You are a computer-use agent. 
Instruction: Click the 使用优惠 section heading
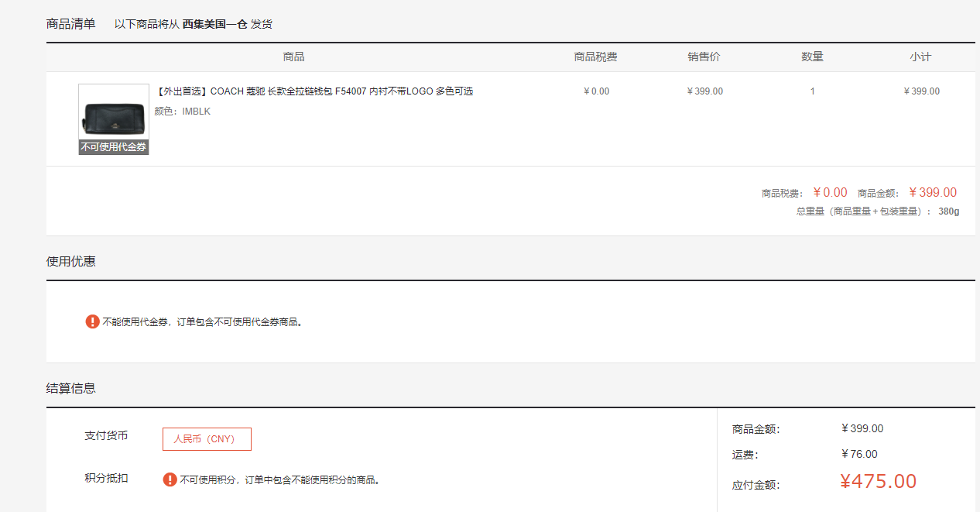(x=71, y=261)
